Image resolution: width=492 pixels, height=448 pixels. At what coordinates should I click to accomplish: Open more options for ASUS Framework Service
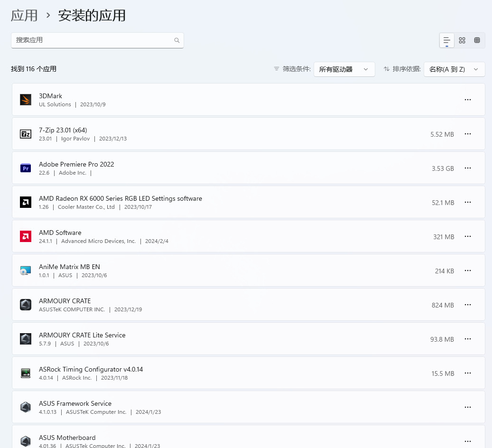pyautogui.click(x=468, y=408)
